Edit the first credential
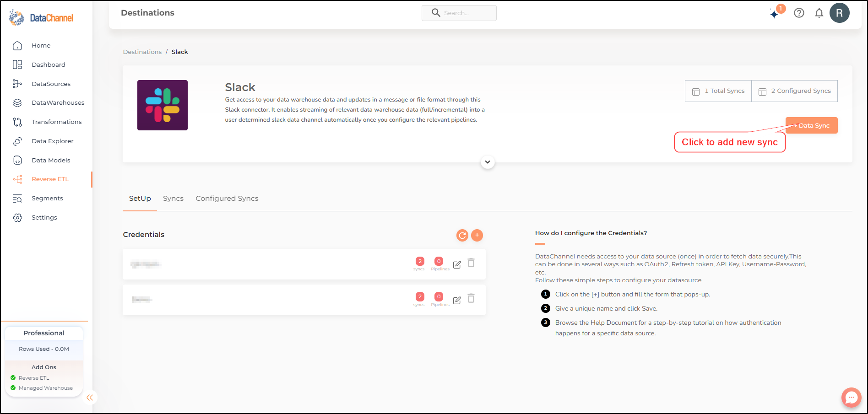Image resolution: width=868 pixels, height=414 pixels. coord(457,264)
